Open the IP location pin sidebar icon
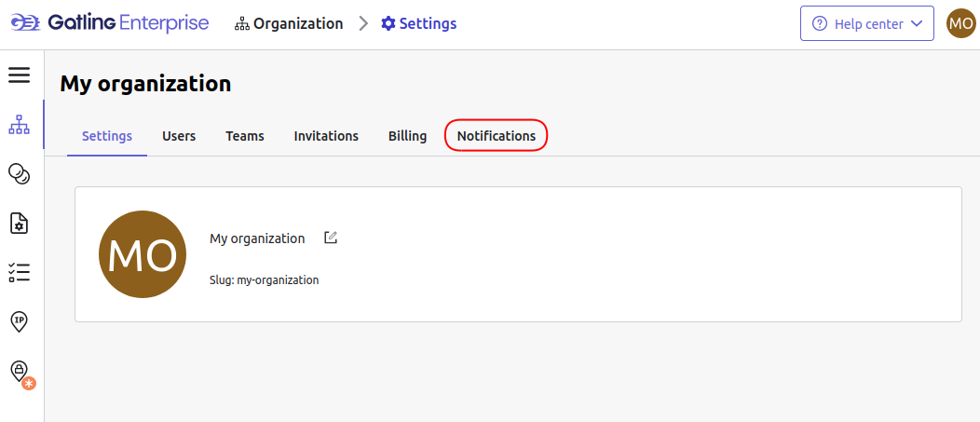 click(x=19, y=321)
